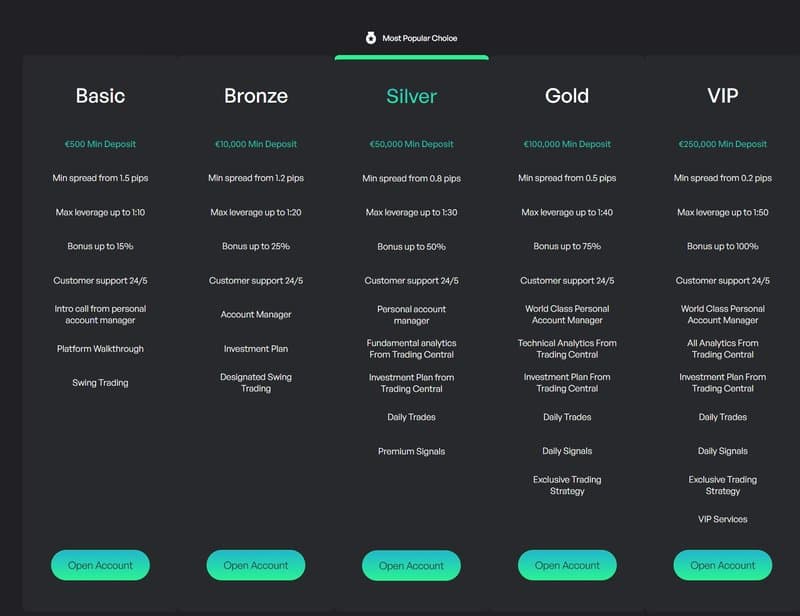The height and width of the screenshot is (616, 800).
Task: Click the €10,000 Min Deposit text
Action: click(256, 144)
